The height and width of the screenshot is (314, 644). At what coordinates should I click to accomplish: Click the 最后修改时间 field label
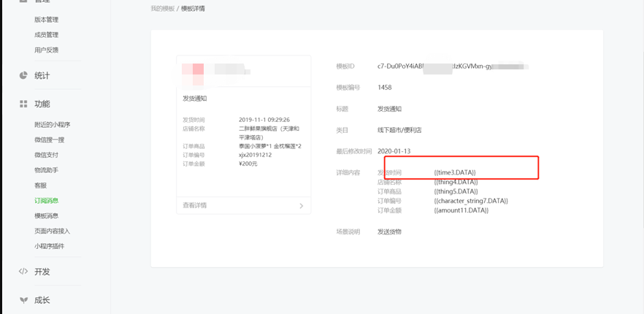tap(354, 151)
